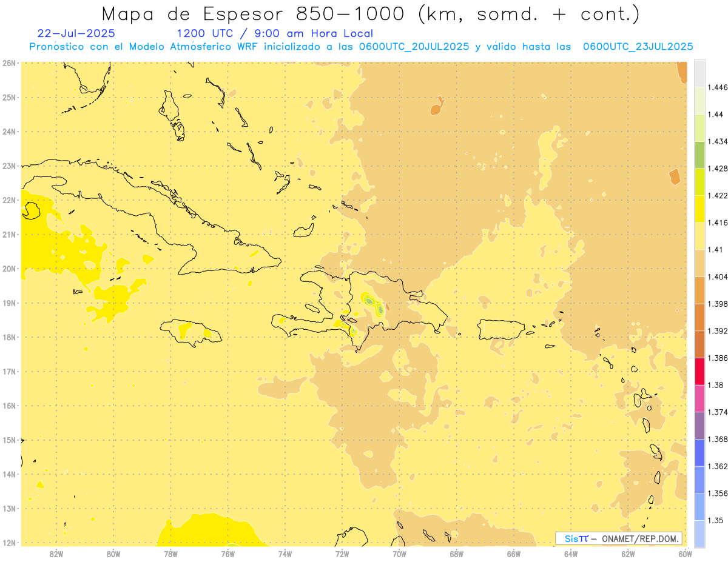Image resolution: width=728 pixels, height=562 pixels.
Task: Click the '12N' latitude axis label
Action: 8,543
